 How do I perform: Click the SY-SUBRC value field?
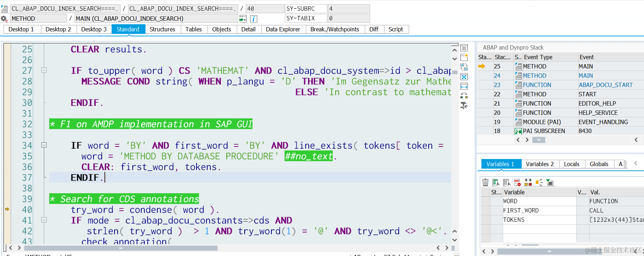click(349, 9)
